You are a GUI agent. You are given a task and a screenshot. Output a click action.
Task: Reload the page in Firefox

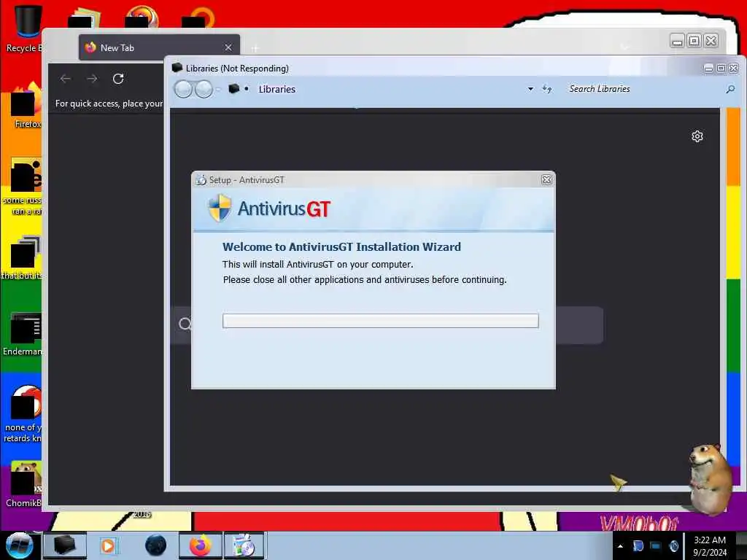coord(118,79)
